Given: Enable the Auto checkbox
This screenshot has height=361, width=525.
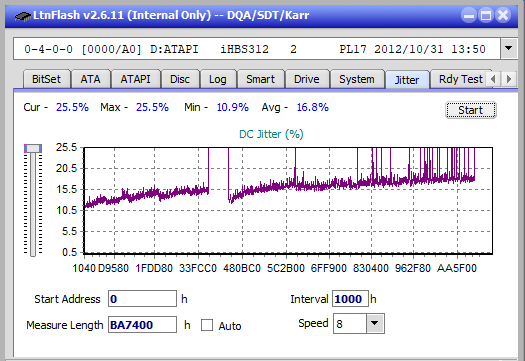Looking at the screenshot, I should [x=207, y=325].
